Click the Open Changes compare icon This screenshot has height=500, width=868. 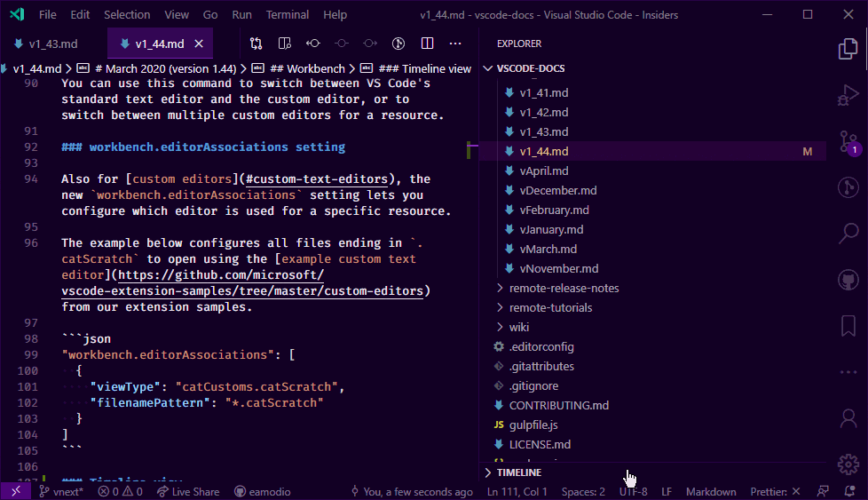point(256,44)
